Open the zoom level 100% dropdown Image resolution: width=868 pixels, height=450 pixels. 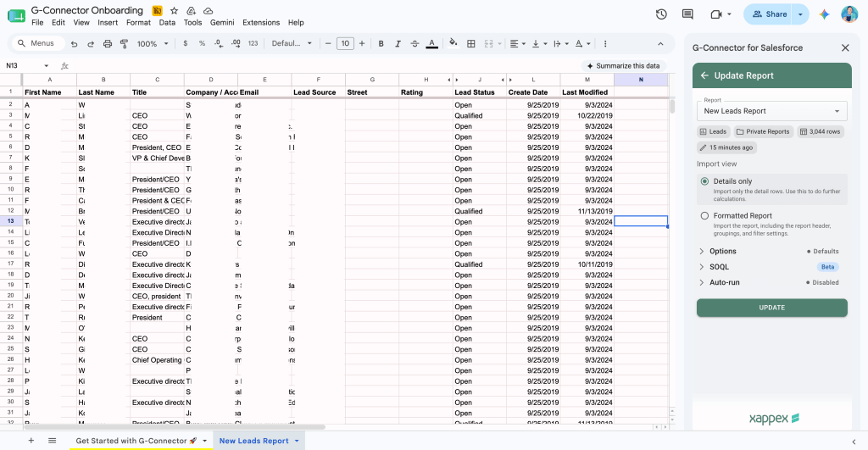153,44
